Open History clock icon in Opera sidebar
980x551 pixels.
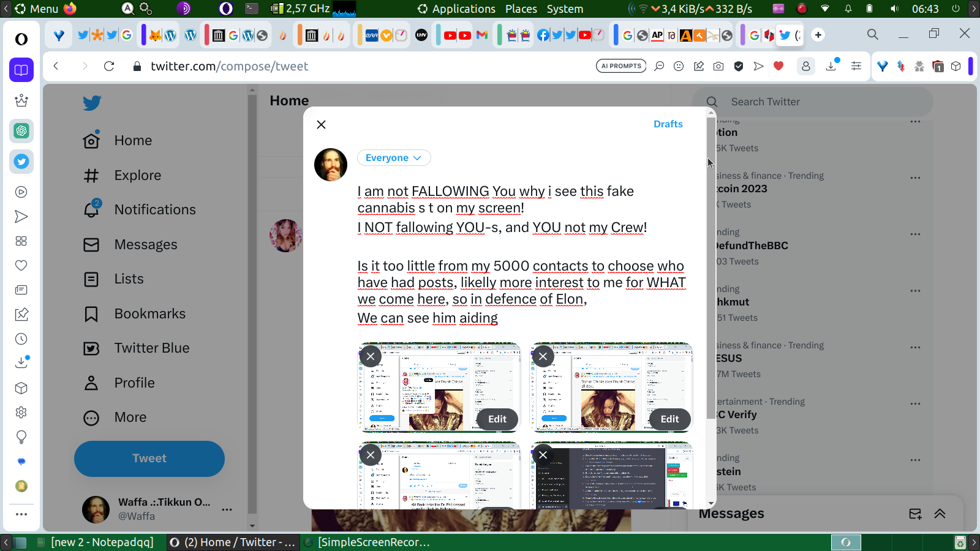(x=21, y=339)
